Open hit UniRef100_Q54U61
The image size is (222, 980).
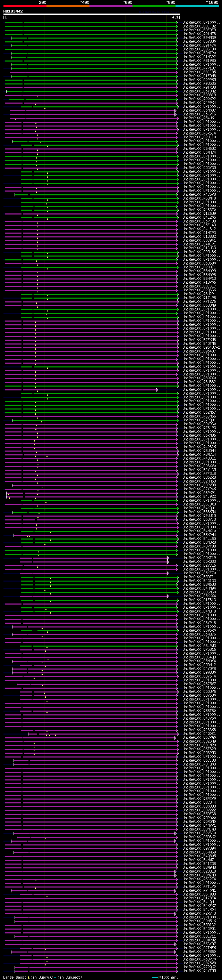(199, 118)
